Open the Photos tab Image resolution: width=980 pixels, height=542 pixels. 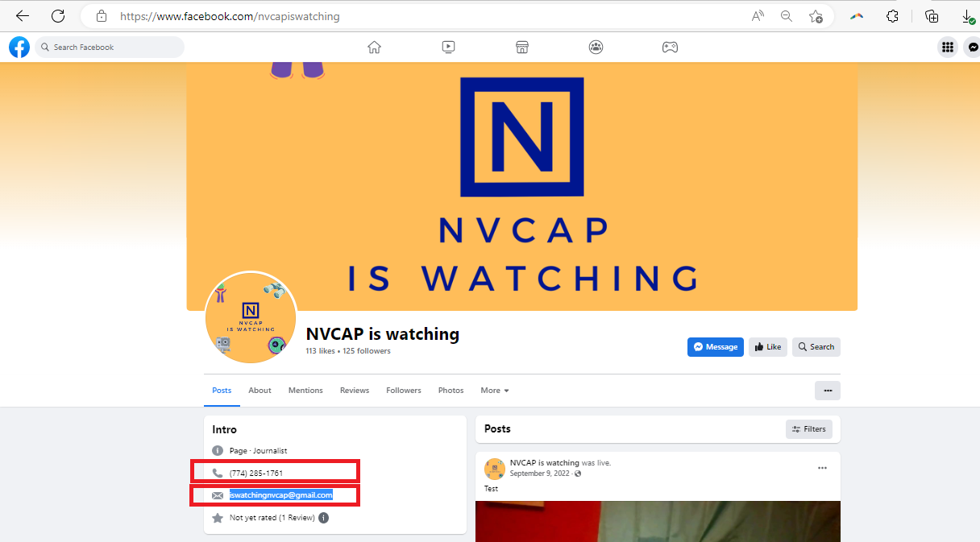pos(451,391)
